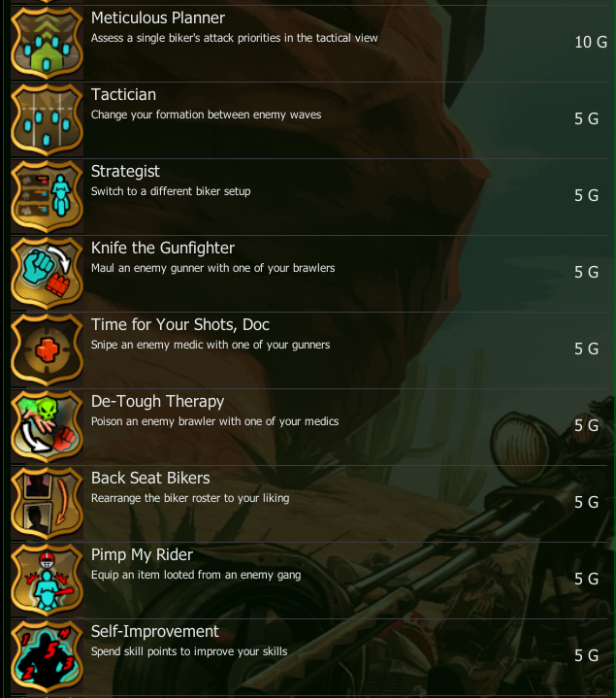This screenshot has width=616, height=698.
Task: Click the Knife the Gunfighter fist badge
Action: (47, 274)
